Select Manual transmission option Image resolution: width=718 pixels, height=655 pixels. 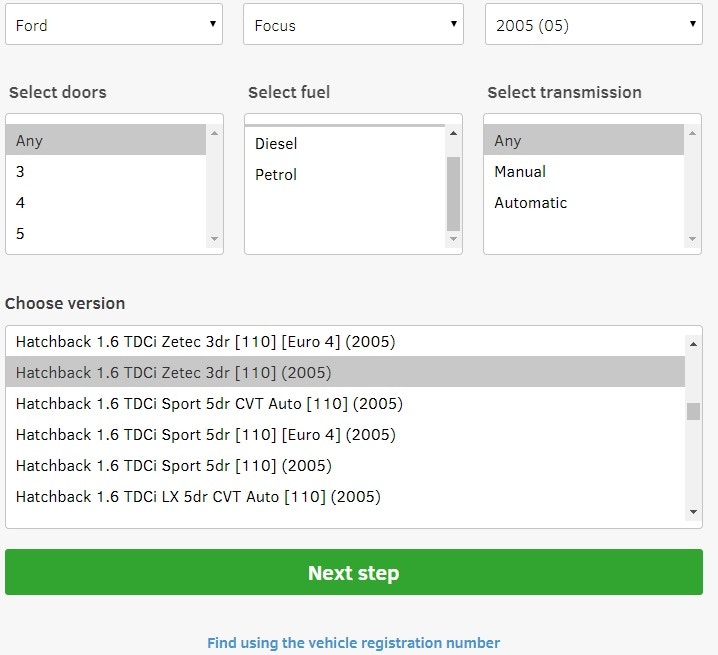[x=584, y=172]
